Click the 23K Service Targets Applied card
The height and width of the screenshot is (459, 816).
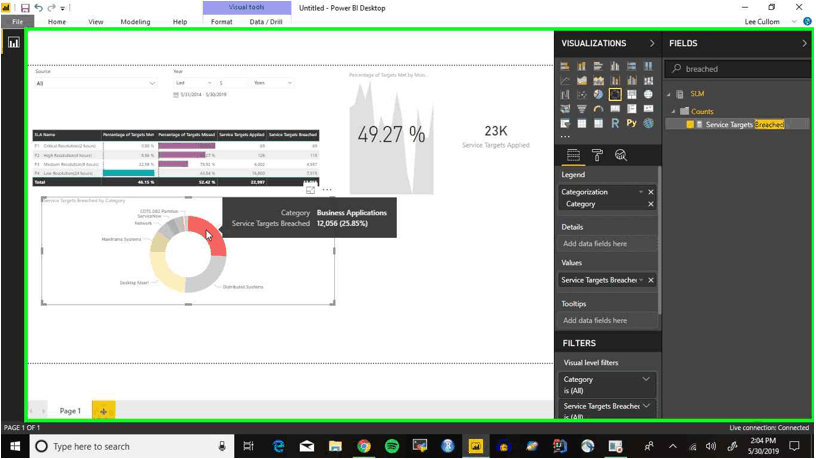click(495, 137)
